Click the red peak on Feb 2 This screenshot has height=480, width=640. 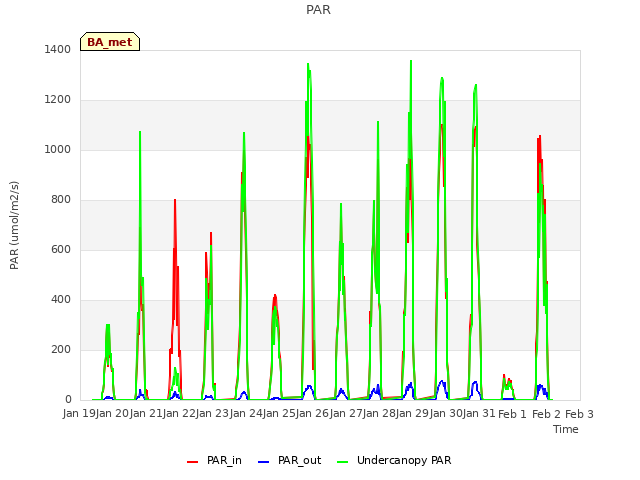pos(540,136)
